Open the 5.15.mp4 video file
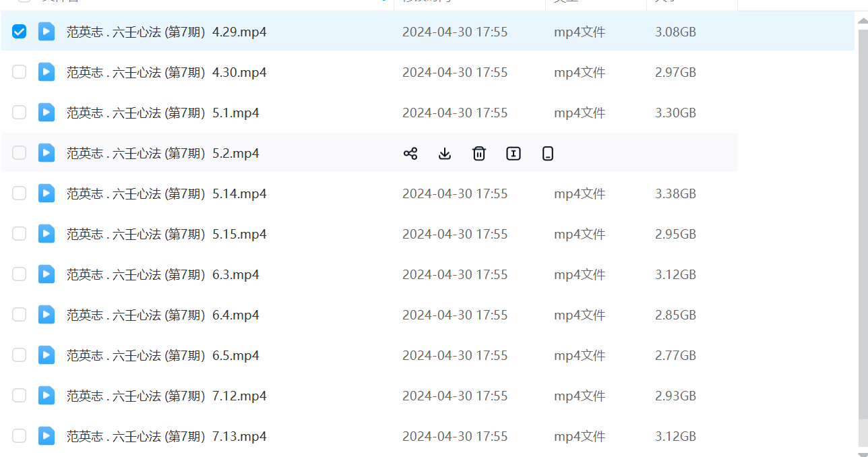The image size is (868, 457). point(166,234)
